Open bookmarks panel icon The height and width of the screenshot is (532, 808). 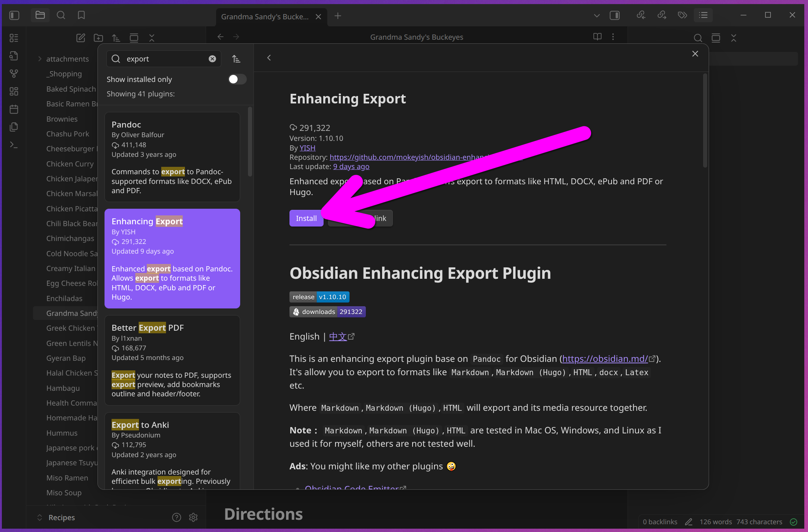pos(81,15)
